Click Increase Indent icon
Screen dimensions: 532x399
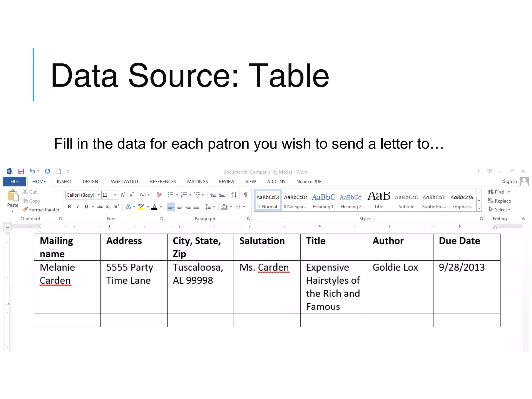tap(222, 195)
